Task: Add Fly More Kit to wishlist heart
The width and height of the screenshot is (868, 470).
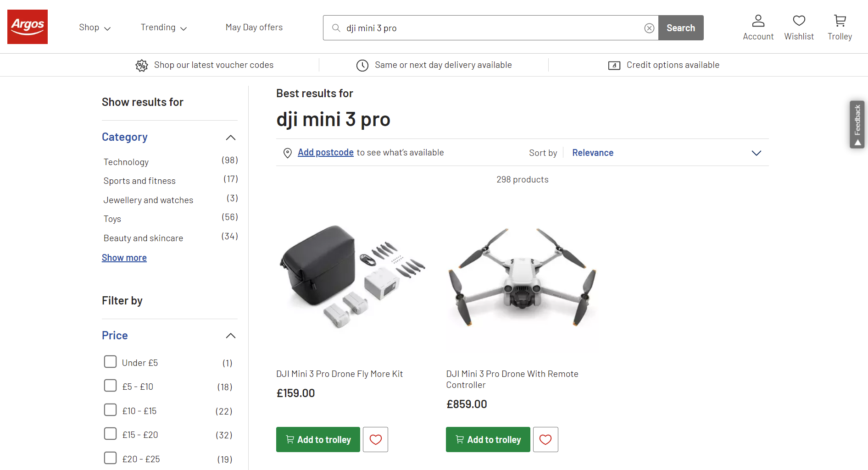Action: 375,439
